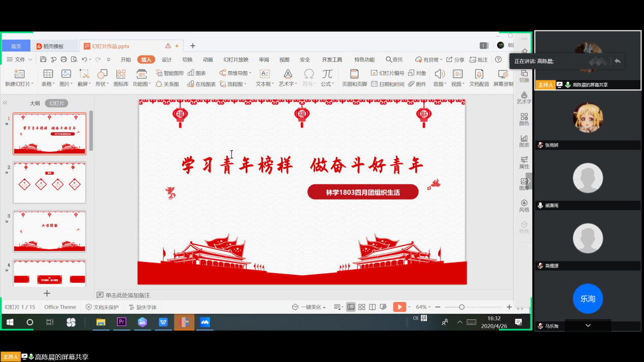Switch to the 首页 home tab
This screenshot has width=644, height=362.
[x=16, y=46]
